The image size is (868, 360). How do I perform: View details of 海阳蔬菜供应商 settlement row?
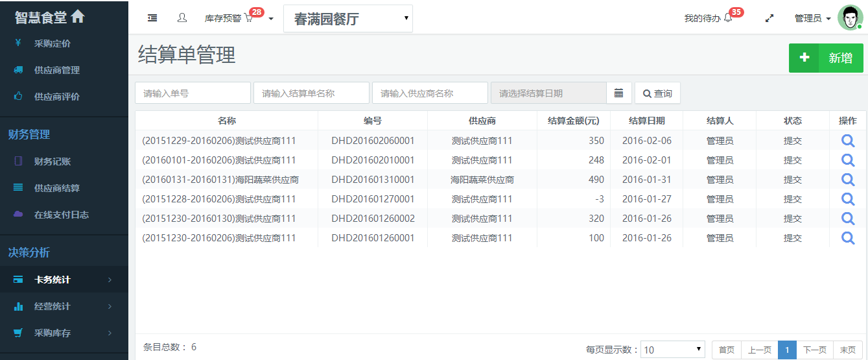(847, 180)
